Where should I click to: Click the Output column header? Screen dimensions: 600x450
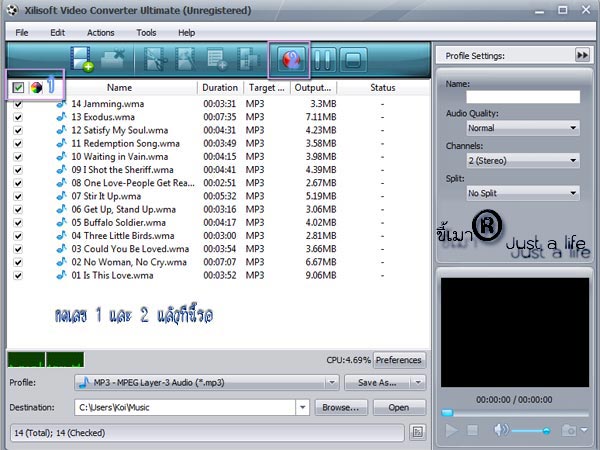[313, 88]
